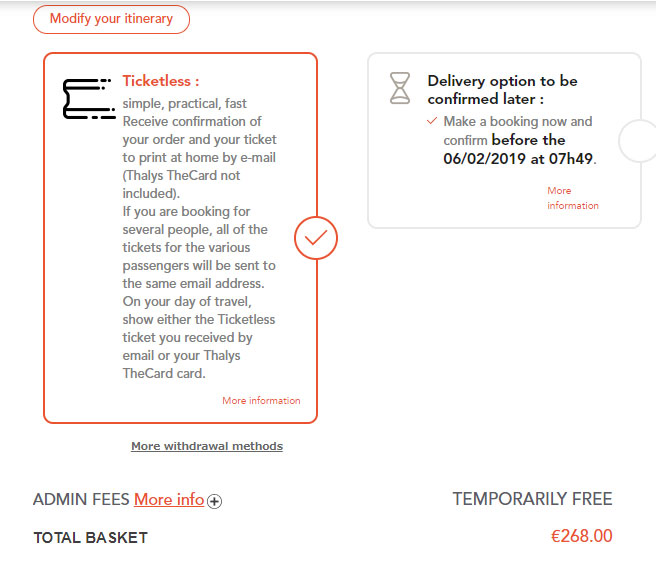Click the red checkmark next to Make a booking
Screen dimensions: 656x582
coord(432,121)
